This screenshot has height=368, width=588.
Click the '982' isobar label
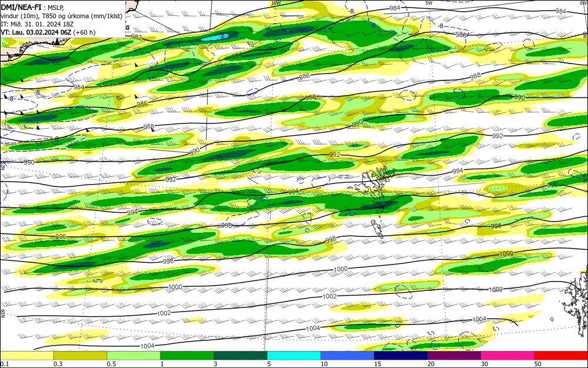(136, 37)
